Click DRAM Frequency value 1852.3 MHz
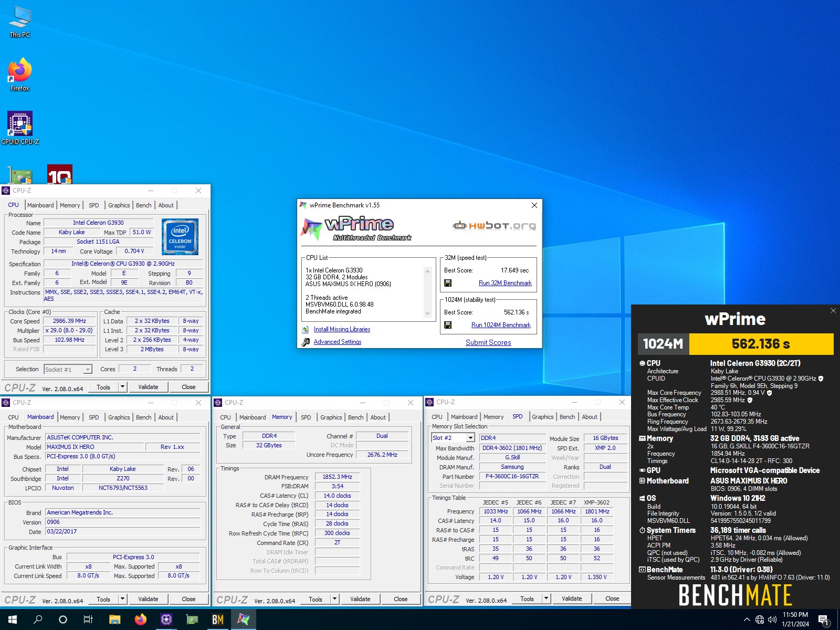 (337, 477)
